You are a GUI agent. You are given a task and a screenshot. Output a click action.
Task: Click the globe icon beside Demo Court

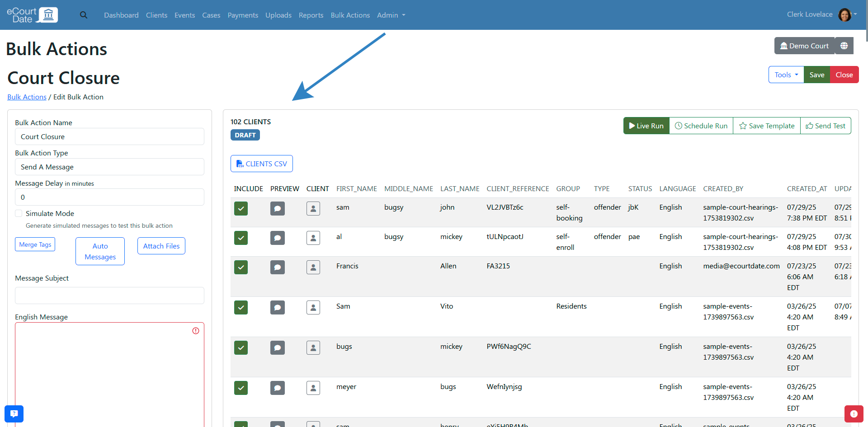tap(844, 46)
